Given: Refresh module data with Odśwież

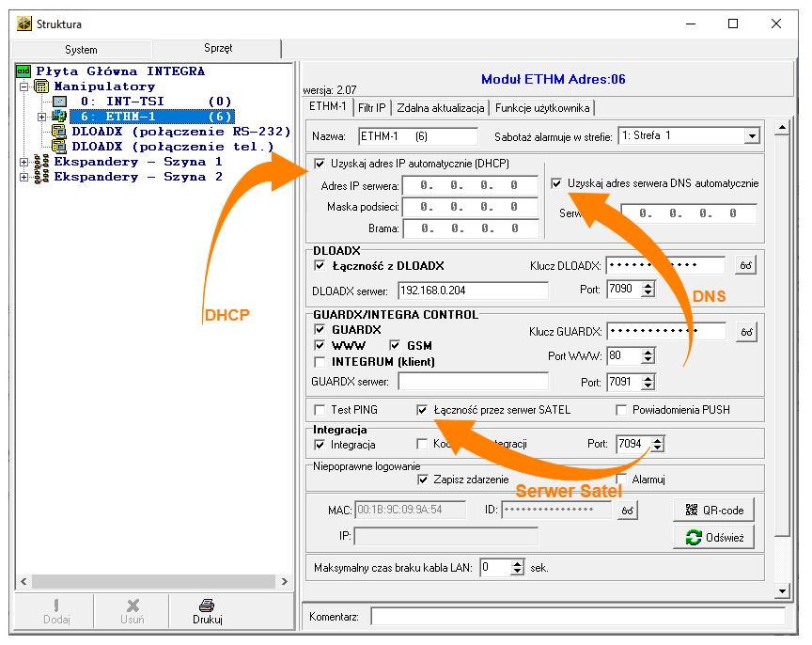Looking at the screenshot, I should tap(713, 537).
